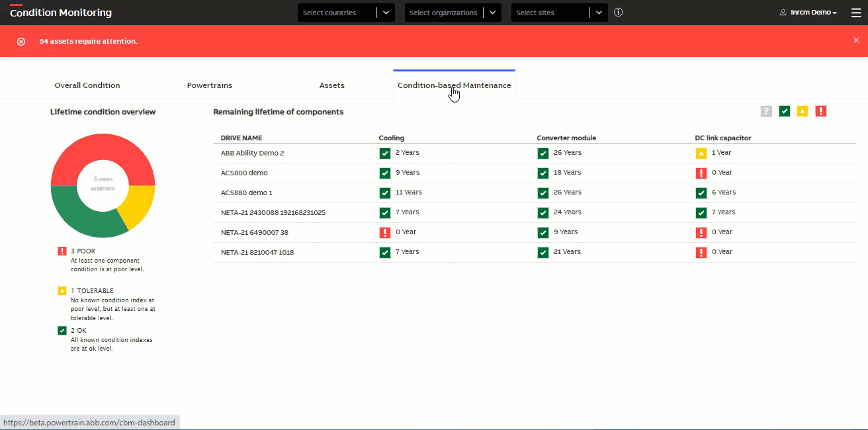Switch to Powertrains tab
The width and height of the screenshot is (868, 430).
coord(210,85)
